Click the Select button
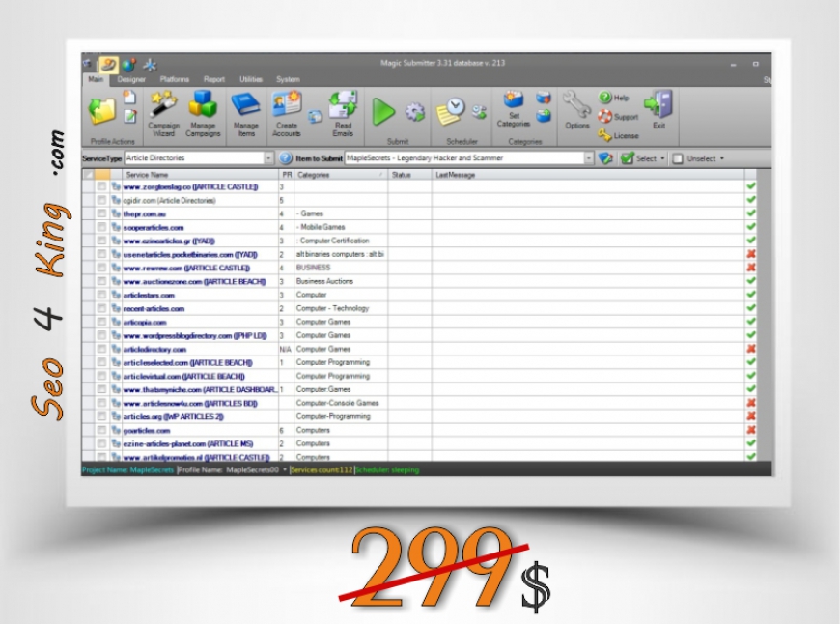This screenshot has width=840, height=624. tap(639, 158)
